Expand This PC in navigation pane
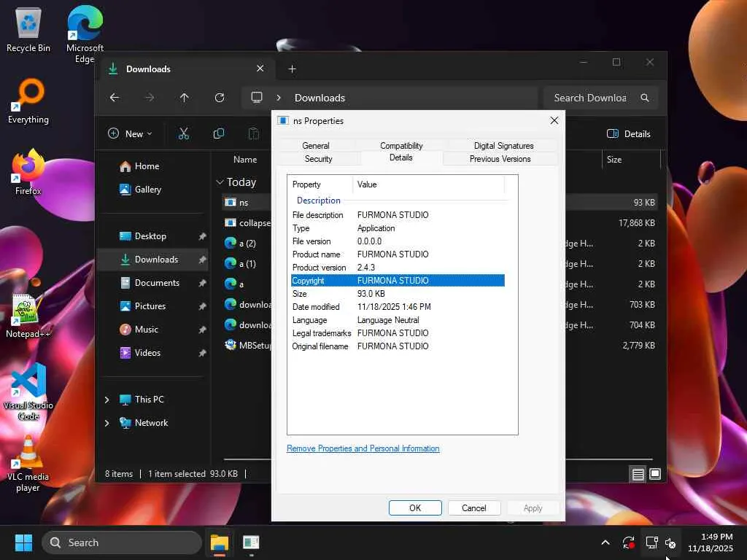Viewport: 747px width, 560px height. [x=107, y=400]
